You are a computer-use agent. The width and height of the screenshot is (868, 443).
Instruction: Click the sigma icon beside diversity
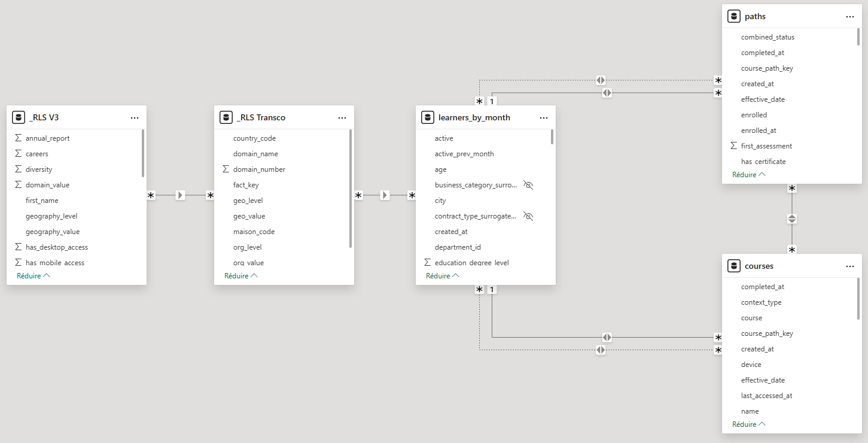18,169
